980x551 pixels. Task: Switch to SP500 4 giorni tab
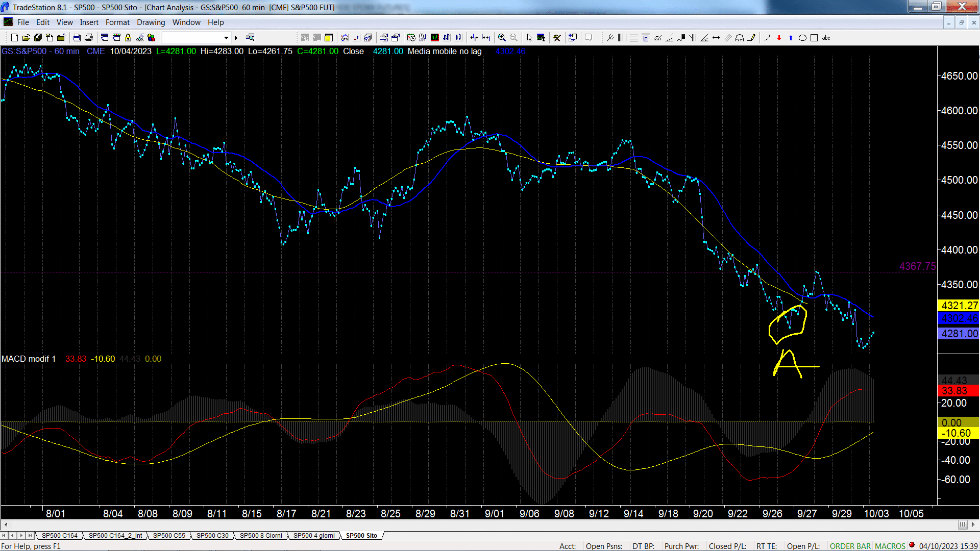click(x=314, y=536)
